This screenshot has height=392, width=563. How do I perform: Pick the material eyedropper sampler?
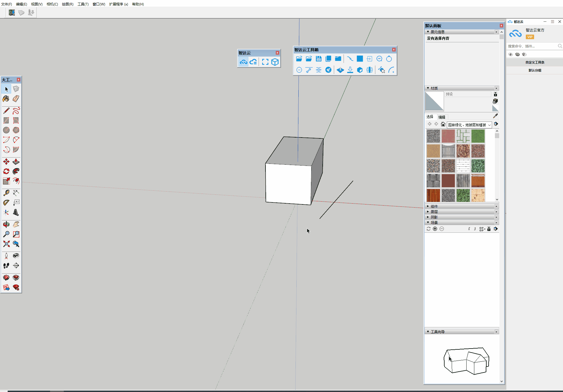[495, 116]
